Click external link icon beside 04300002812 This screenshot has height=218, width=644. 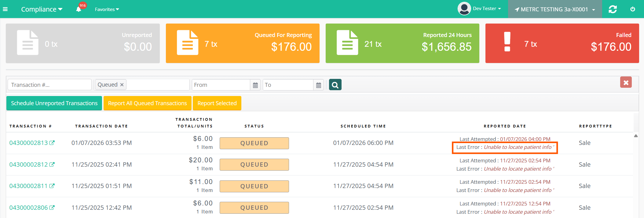(x=52, y=164)
